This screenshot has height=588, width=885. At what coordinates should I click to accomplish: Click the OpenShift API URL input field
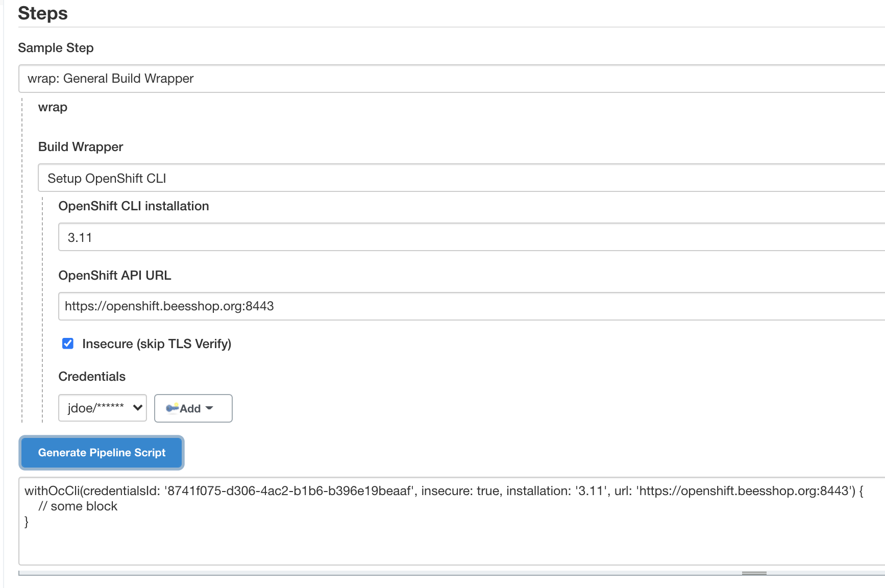(x=472, y=306)
